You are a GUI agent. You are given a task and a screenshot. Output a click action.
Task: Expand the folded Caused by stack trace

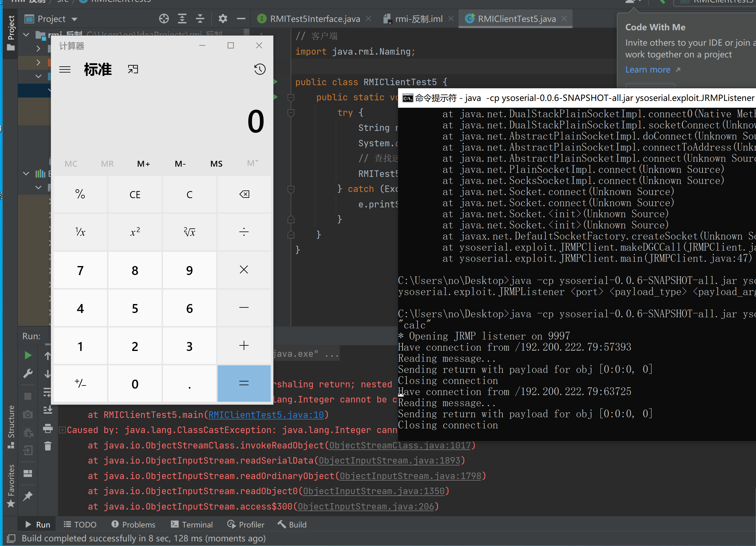tap(62, 430)
